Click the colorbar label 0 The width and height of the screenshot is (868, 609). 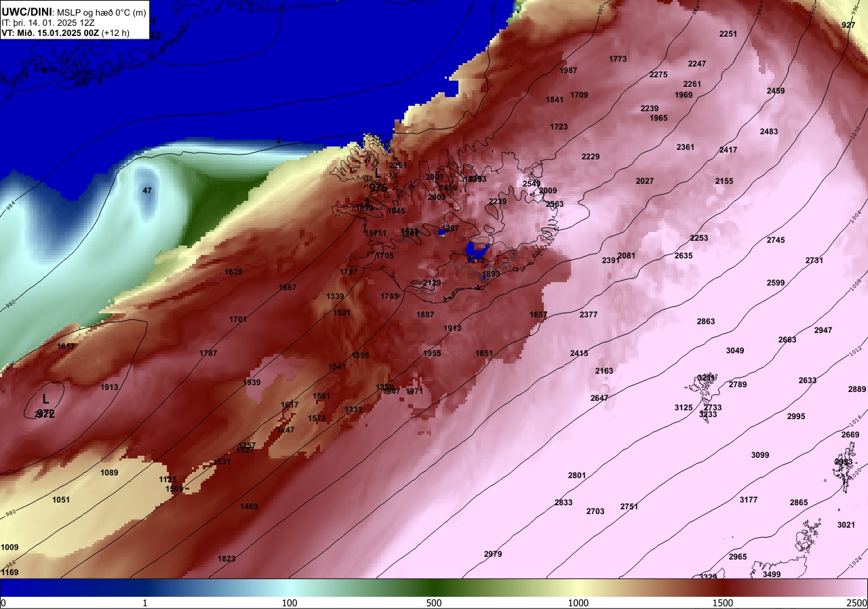coord(3,603)
